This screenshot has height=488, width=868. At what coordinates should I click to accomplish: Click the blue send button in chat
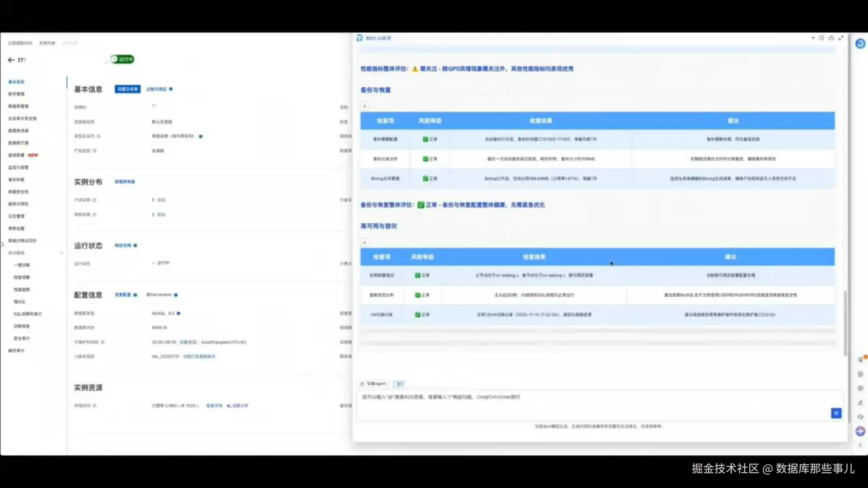(836, 413)
